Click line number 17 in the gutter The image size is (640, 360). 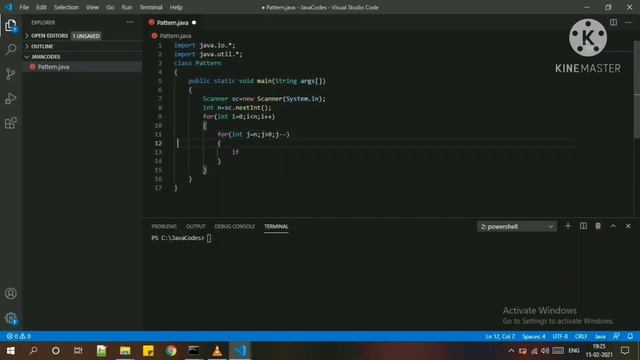pos(159,188)
